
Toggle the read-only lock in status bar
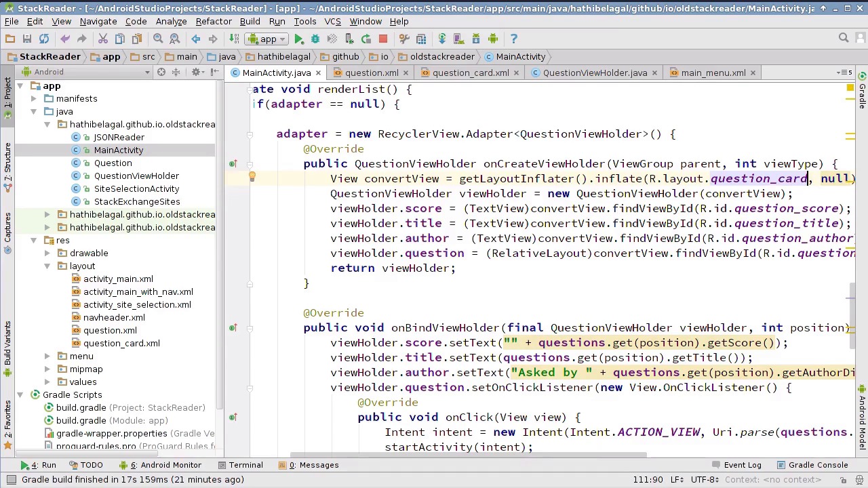tap(843, 480)
